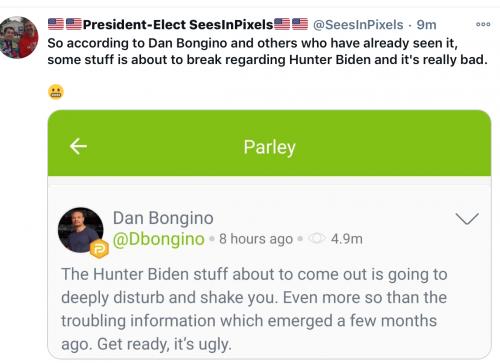Select the parley text about Hunter Biden stuff
Screen dimensions: 500x363
click(x=254, y=309)
